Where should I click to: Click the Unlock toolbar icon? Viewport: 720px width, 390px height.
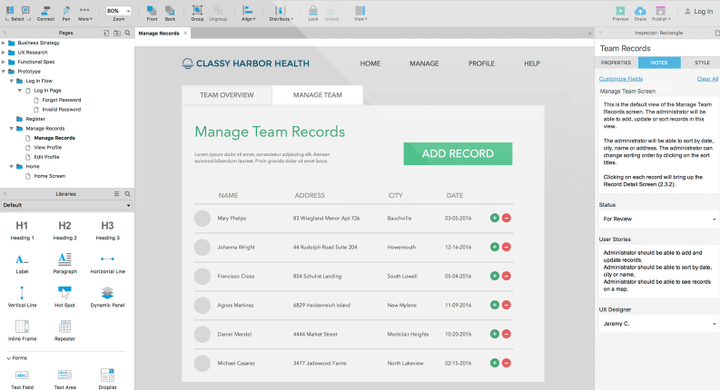click(x=332, y=13)
